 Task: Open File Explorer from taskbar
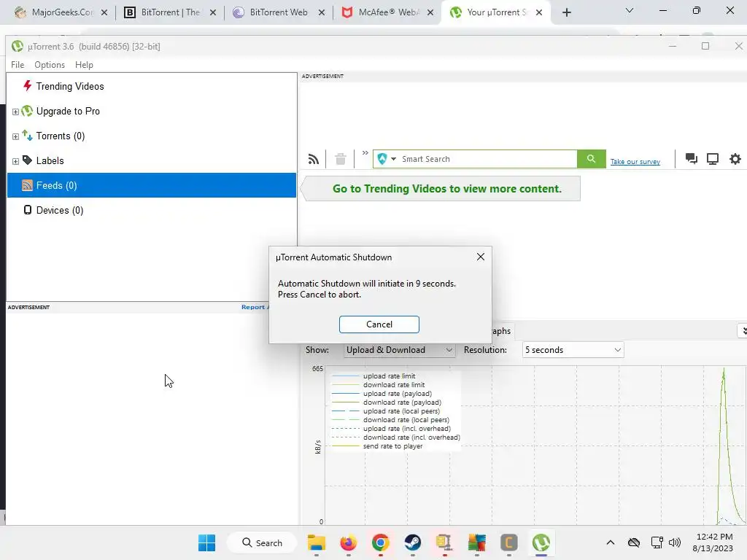(x=317, y=542)
